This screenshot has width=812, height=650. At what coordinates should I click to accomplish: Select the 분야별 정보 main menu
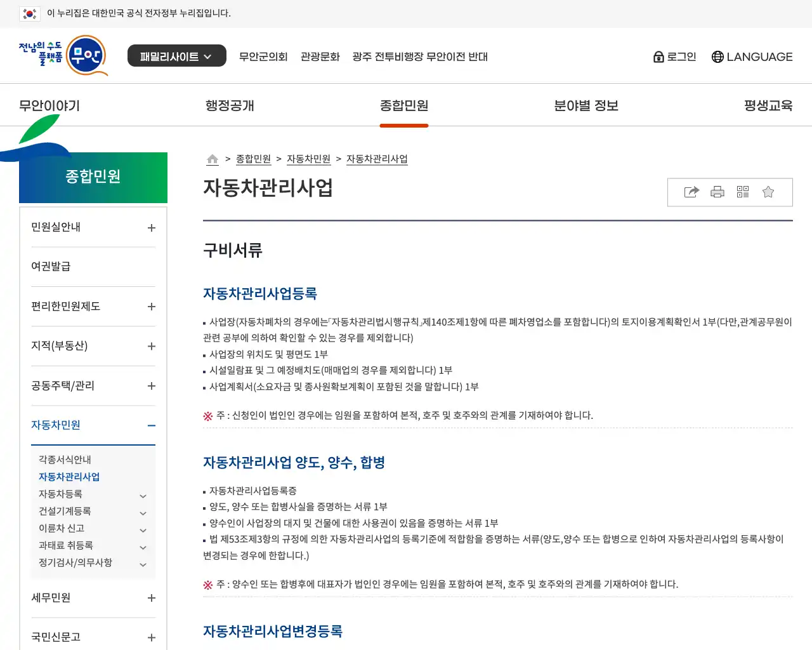[x=586, y=105]
